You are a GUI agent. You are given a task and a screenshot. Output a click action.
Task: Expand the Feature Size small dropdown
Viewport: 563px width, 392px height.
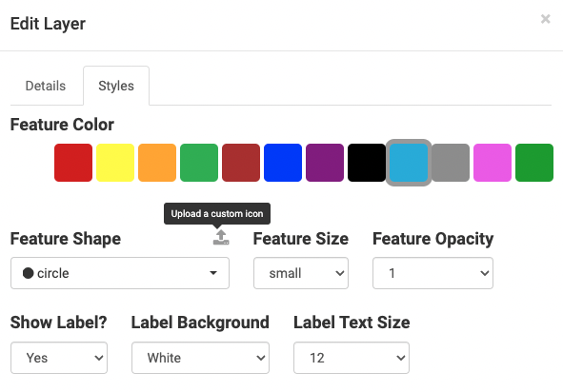pos(301,273)
